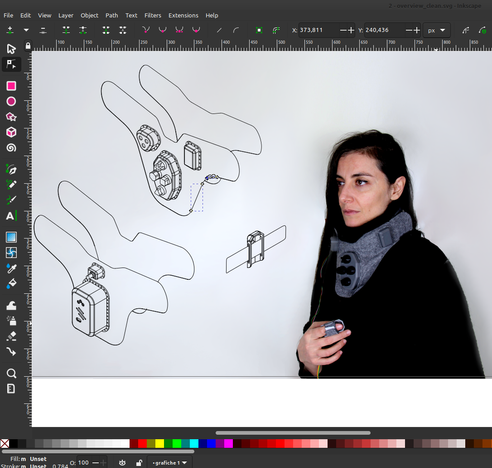Open the grafiche 1 layer dropdown
Image resolution: width=492 pixels, height=468 pixels.
[169, 463]
